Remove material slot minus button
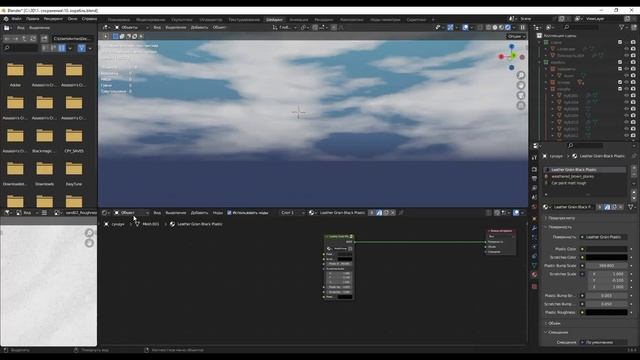The width and height of the screenshot is (640, 360). (x=634, y=174)
